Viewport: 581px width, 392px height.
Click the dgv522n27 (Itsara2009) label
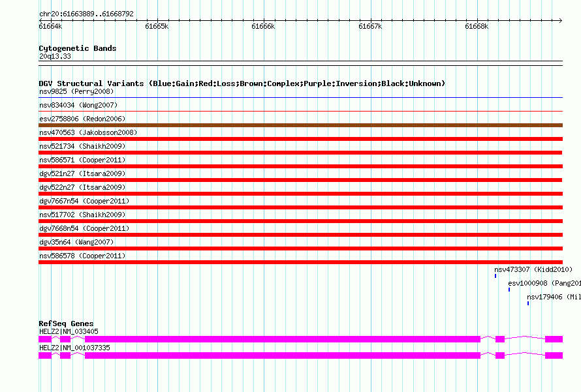[x=82, y=187]
